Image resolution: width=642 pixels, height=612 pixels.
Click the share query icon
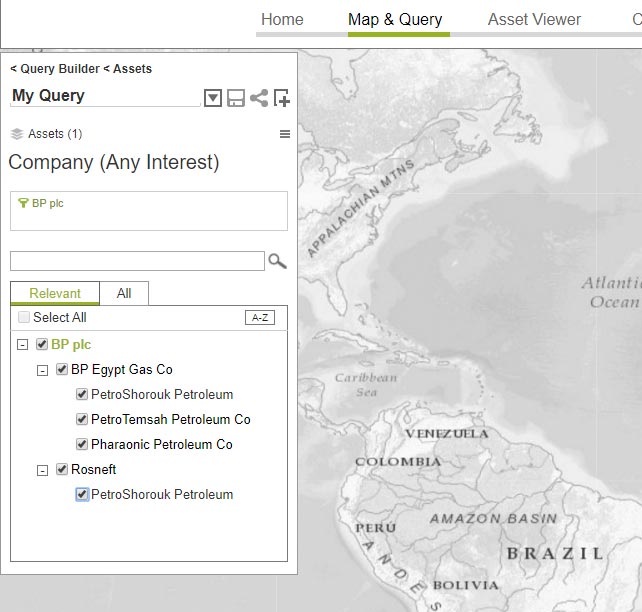[x=259, y=98]
